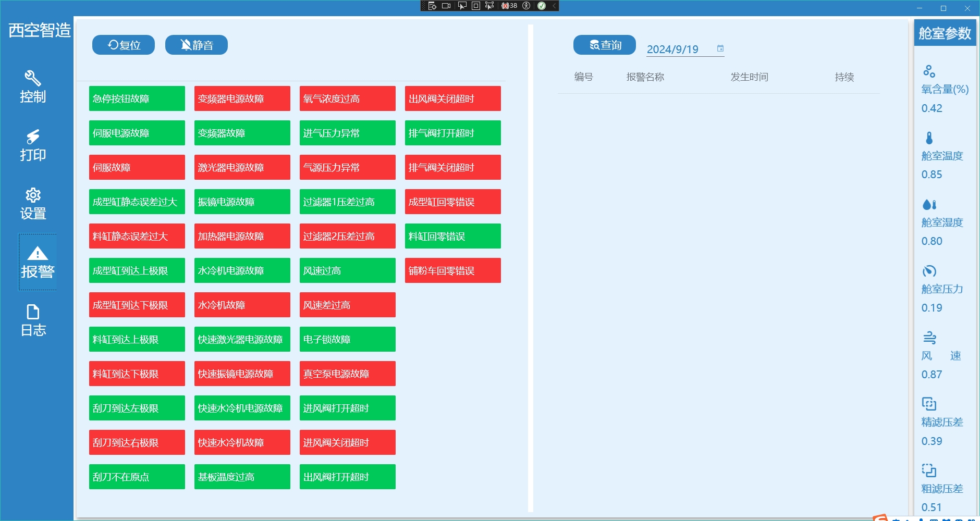Click the select-element cursor icon in debug toolbar
This screenshot has height=521, width=980.
[x=462, y=6]
